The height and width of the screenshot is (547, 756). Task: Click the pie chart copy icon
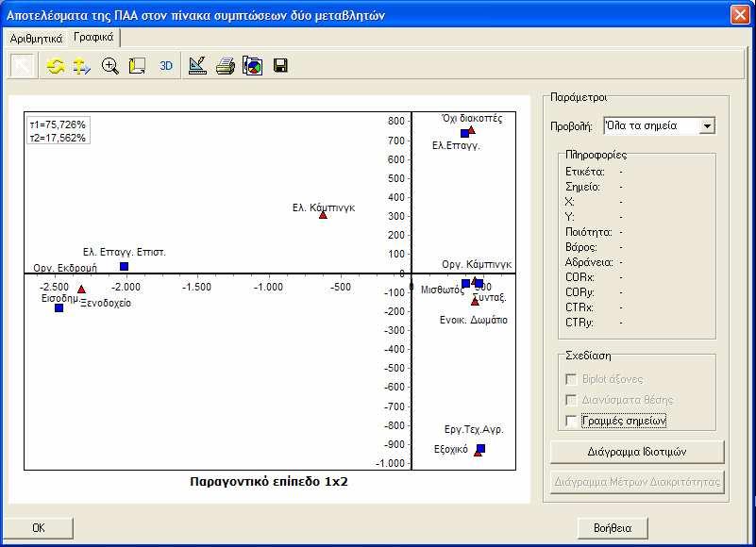point(253,66)
